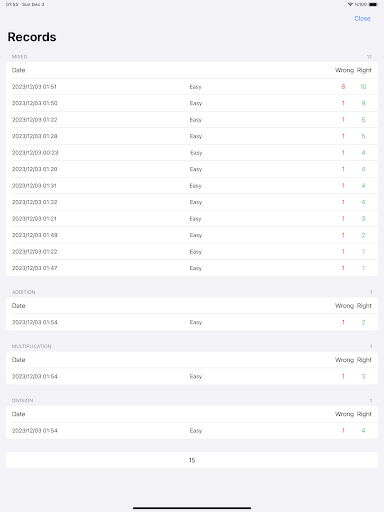Select the 2023/12/03 01:49 record entry

pyautogui.click(x=192, y=235)
